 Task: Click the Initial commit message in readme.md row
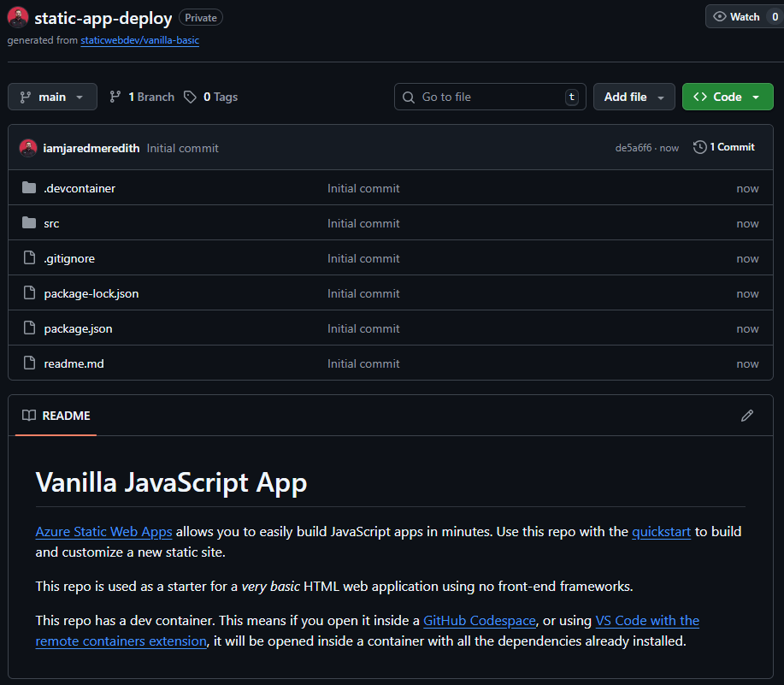click(363, 363)
